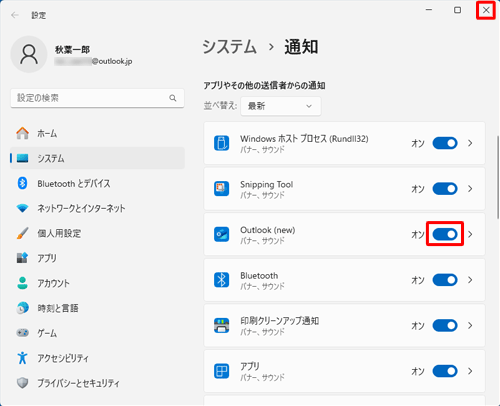Go to ホーム in the sidebar
This screenshot has width=500, height=406.
[x=97, y=133]
